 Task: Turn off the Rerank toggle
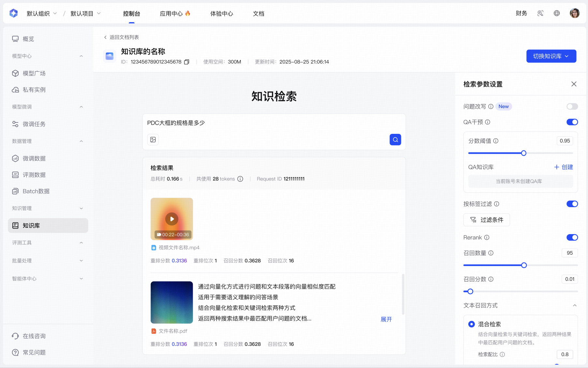(572, 237)
